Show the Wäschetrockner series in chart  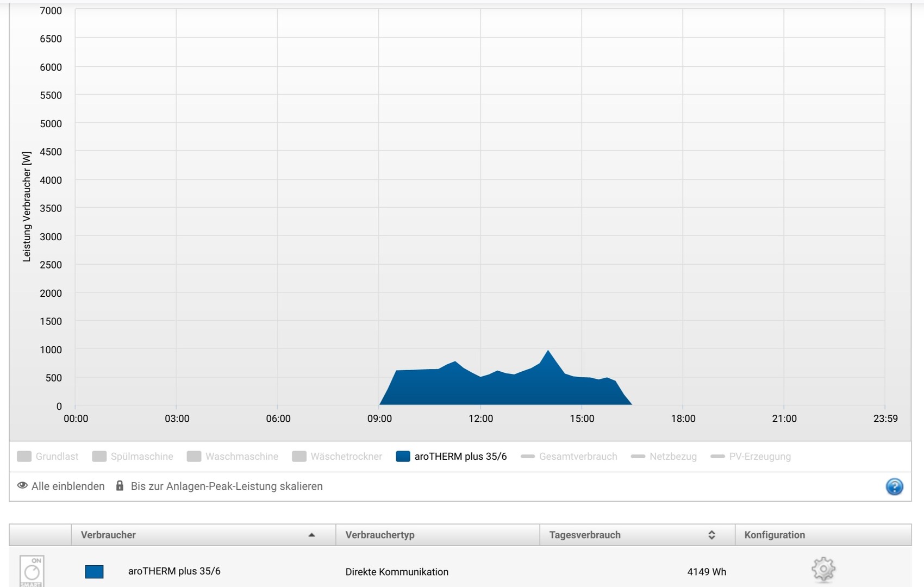click(x=337, y=457)
